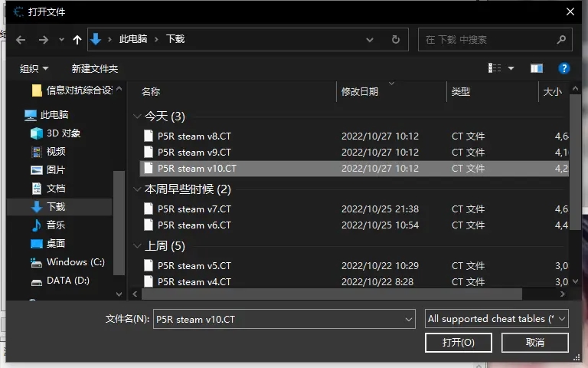
Task: Open 图片 folder in sidebar
Action: click(48, 169)
